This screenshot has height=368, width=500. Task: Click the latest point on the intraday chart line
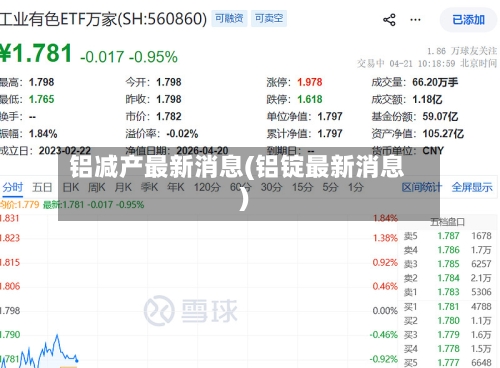77,360
